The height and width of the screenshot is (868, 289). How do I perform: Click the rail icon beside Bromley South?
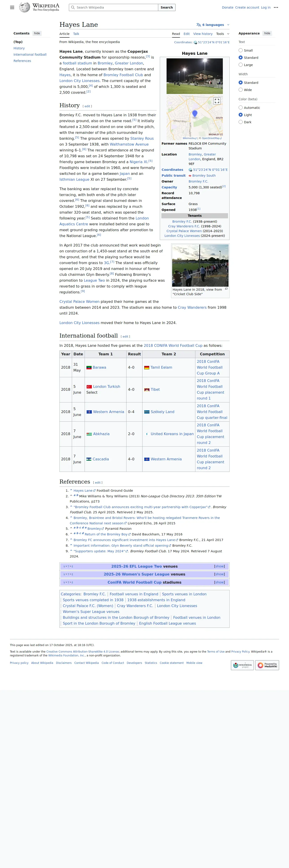click(x=190, y=176)
